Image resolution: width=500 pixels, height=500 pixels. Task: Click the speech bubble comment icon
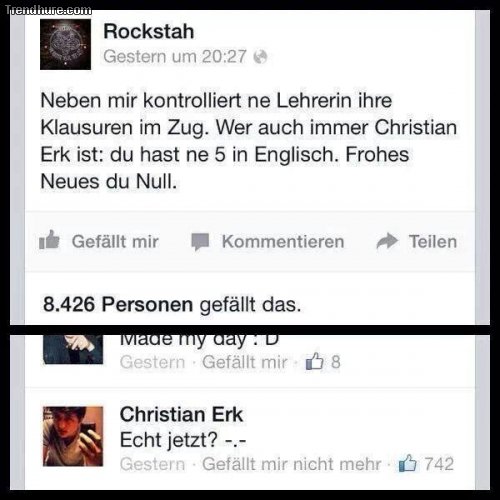200,242
